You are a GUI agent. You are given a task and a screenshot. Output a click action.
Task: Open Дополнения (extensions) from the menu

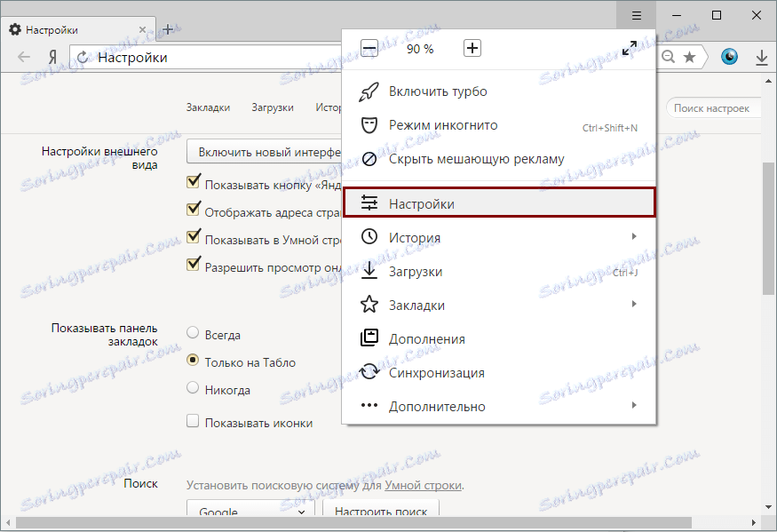coord(426,338)
